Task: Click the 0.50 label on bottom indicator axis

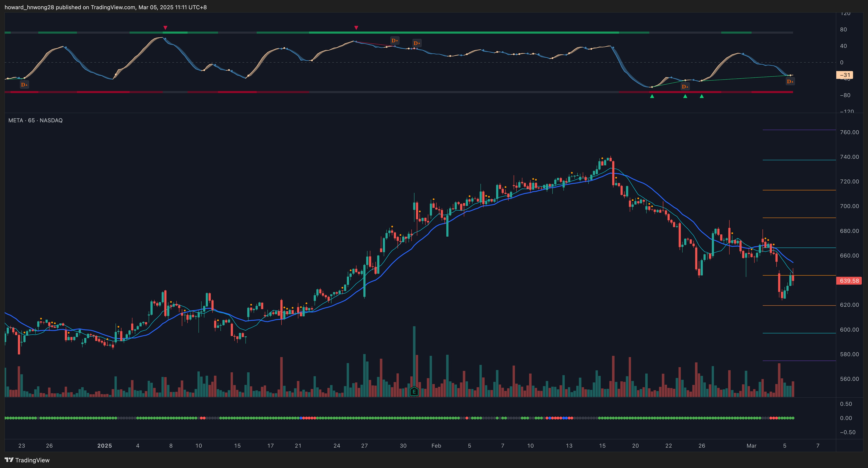Action: 846,404
